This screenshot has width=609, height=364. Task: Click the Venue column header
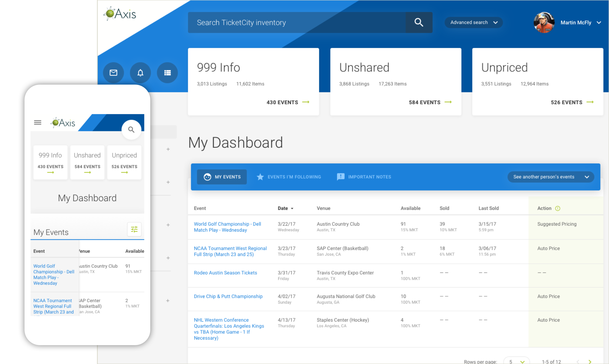click(323, 208)
